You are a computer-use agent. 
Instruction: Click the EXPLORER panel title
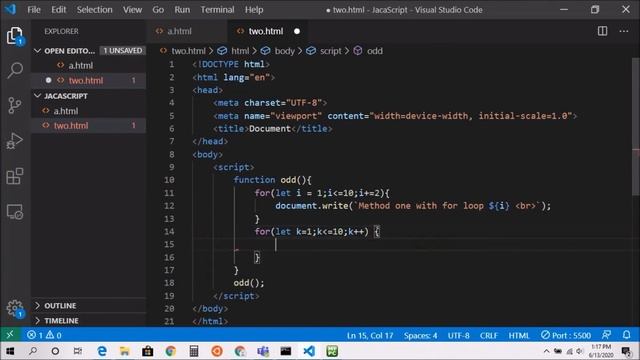pos(61,31)
